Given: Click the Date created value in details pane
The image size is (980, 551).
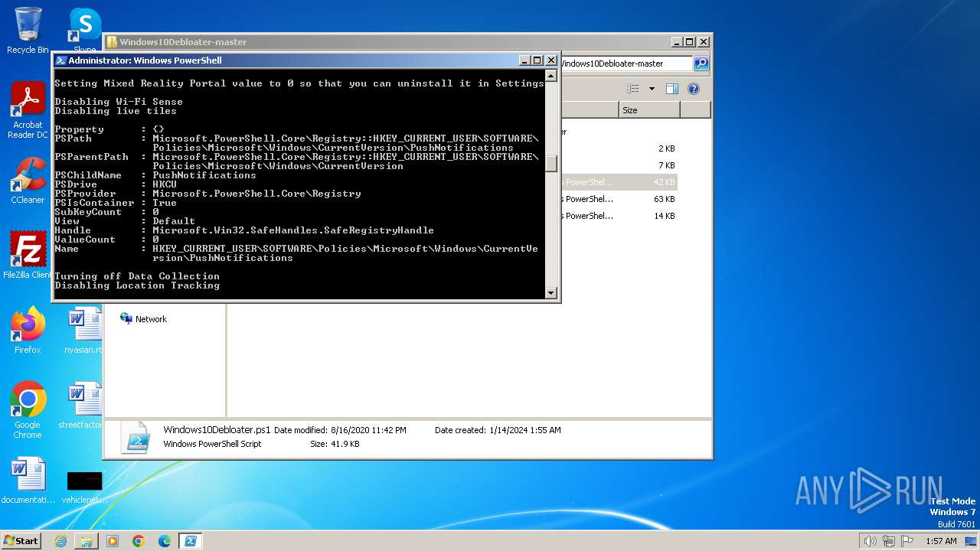Looking at the screenshot, I should pos(525,430).
